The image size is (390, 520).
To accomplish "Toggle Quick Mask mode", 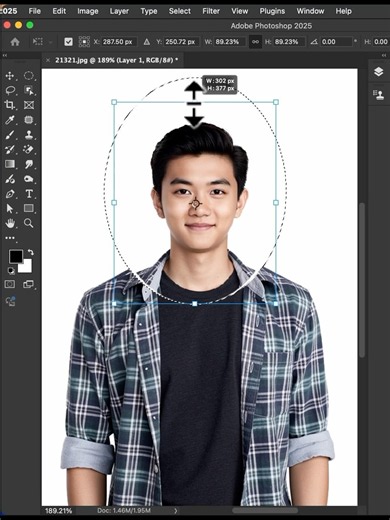I will pyautogui.click(x=10, y=284).
